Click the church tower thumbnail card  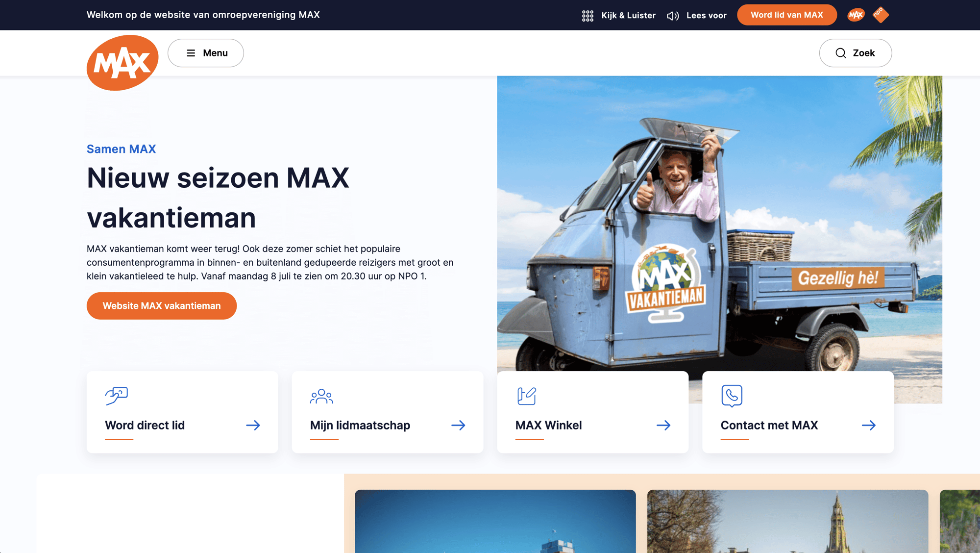tap(788, 521)
